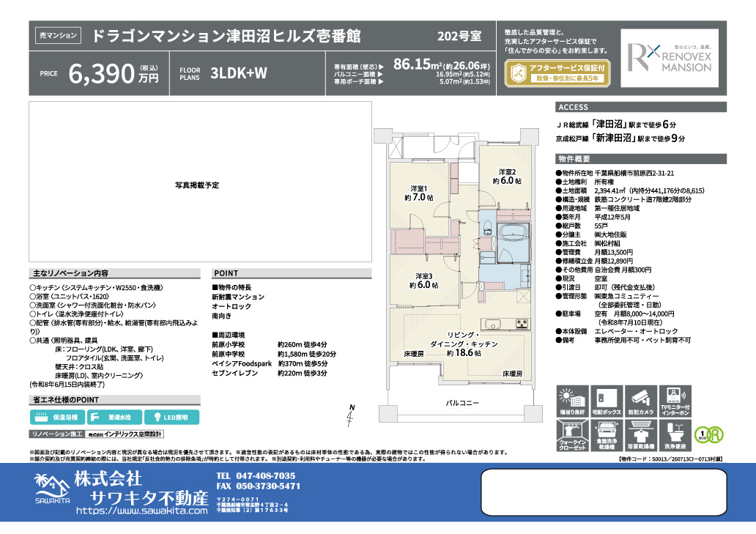The image size is (756, 534).
Task: Click the TEL 047-408-7035 phone number
Action: 256,475
